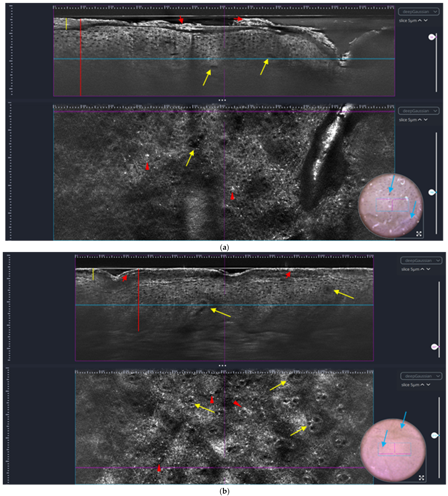Viewport: 448px width, 496px height.
Task: Click slice down chevron in figure (b) upper panel
Action: pyautogui.click(x=428, y=269)
